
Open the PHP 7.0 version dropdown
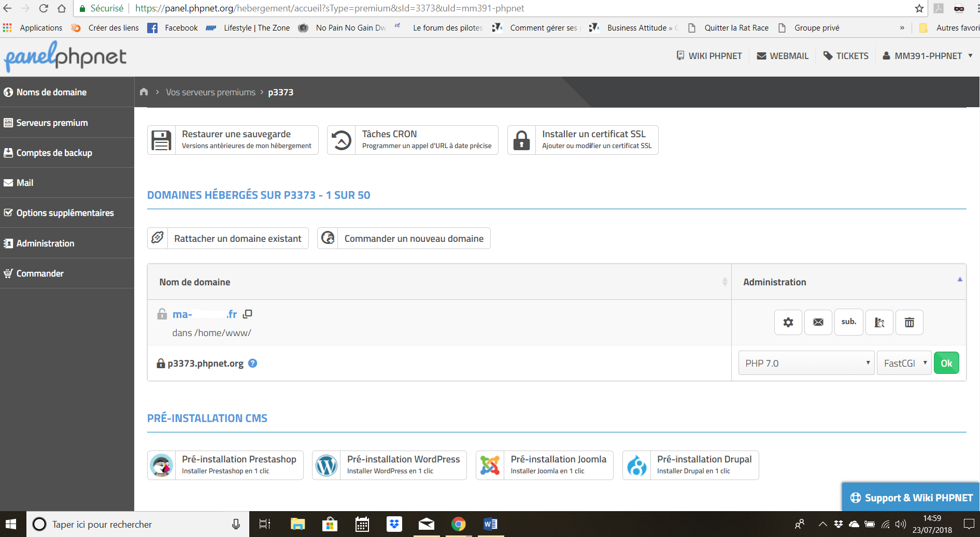coord(806,363)
